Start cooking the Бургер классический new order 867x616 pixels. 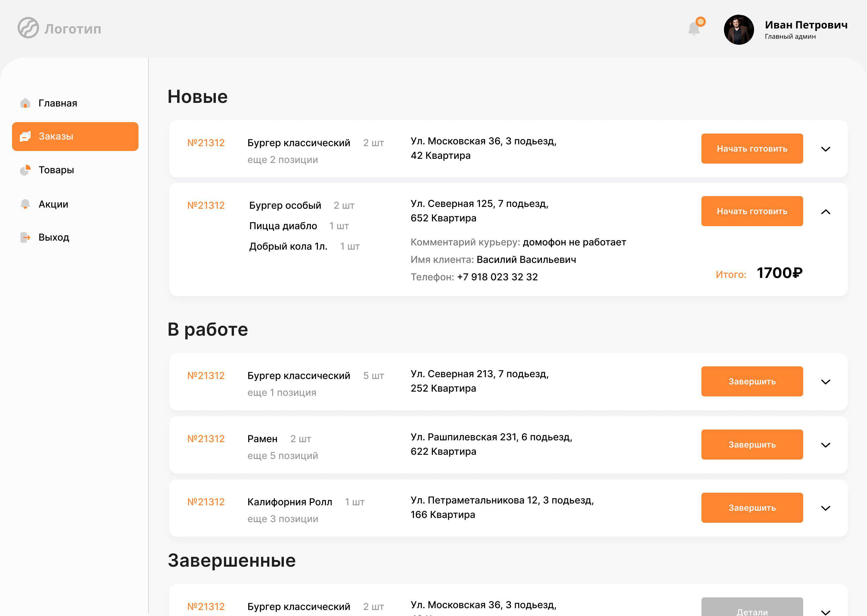click(x=752, y=149)
